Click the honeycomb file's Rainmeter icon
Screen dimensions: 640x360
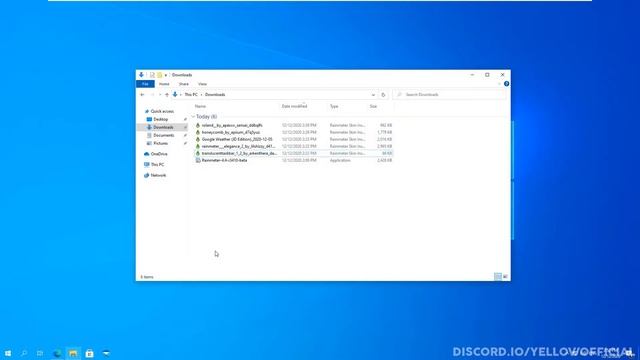198,132
